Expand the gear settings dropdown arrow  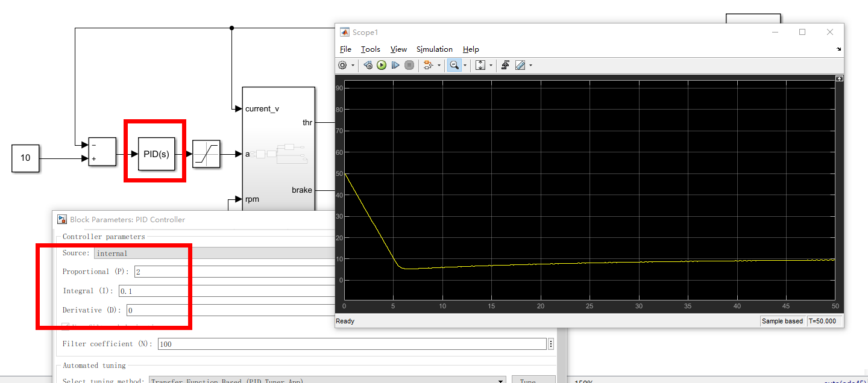tap(353, 65)
